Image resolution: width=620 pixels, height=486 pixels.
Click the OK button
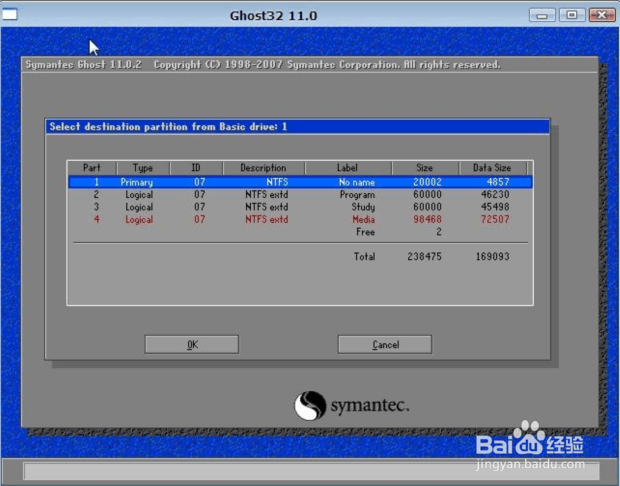pyautogui.click(x=192, y=344)
